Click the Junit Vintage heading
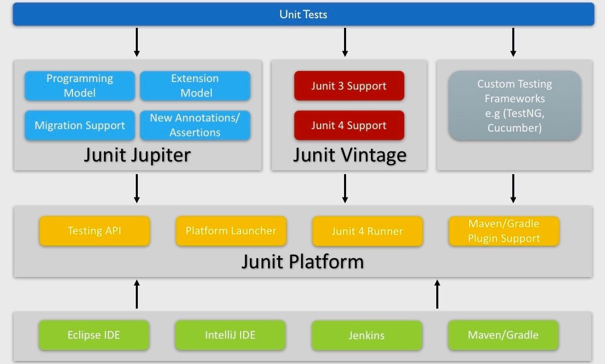The image size is (605, 364). point(350,155)
